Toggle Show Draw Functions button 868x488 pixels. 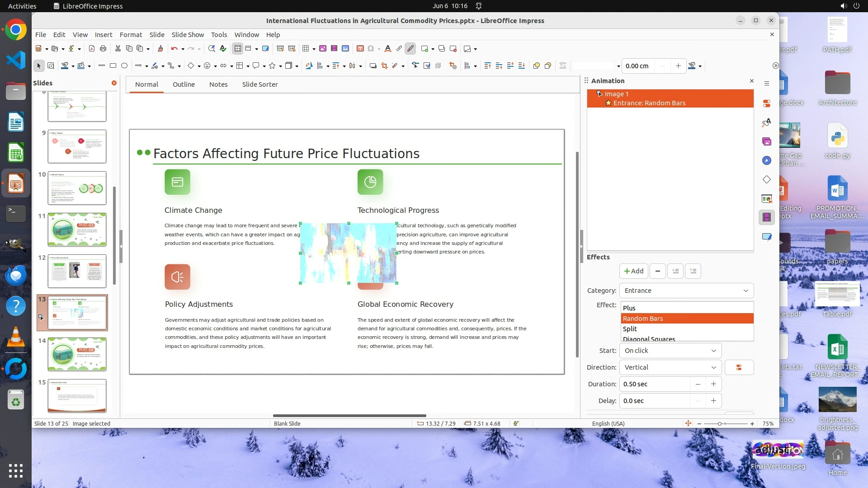(x=410, y=48)
